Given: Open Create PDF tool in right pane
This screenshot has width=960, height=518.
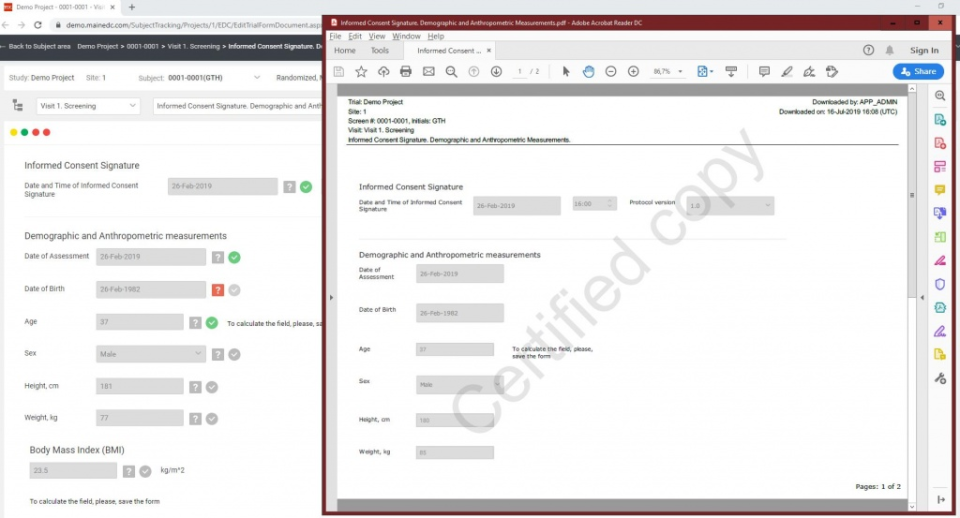Looking at the screenshot, I should pos(940,143).
